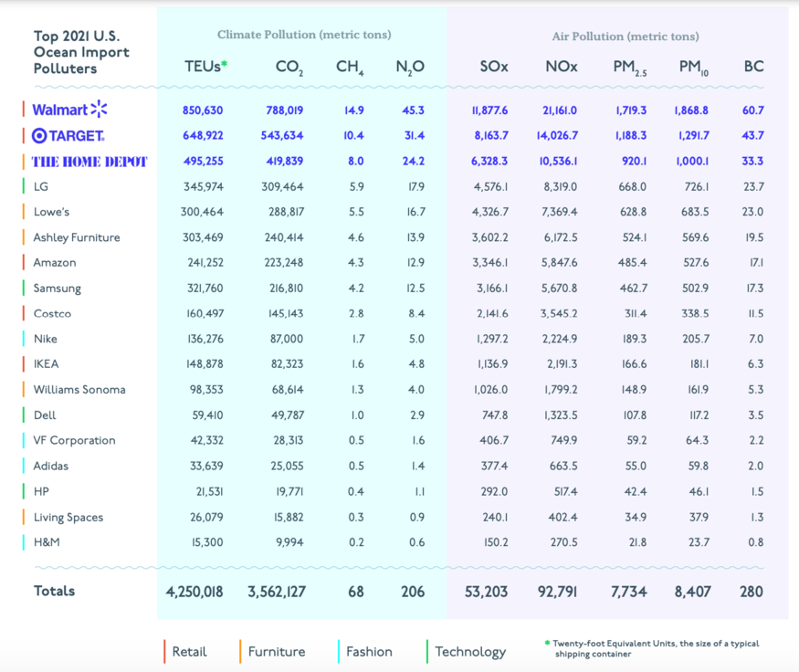Click the SOx column header
799x672 pixels.
(x=494, y=67)
